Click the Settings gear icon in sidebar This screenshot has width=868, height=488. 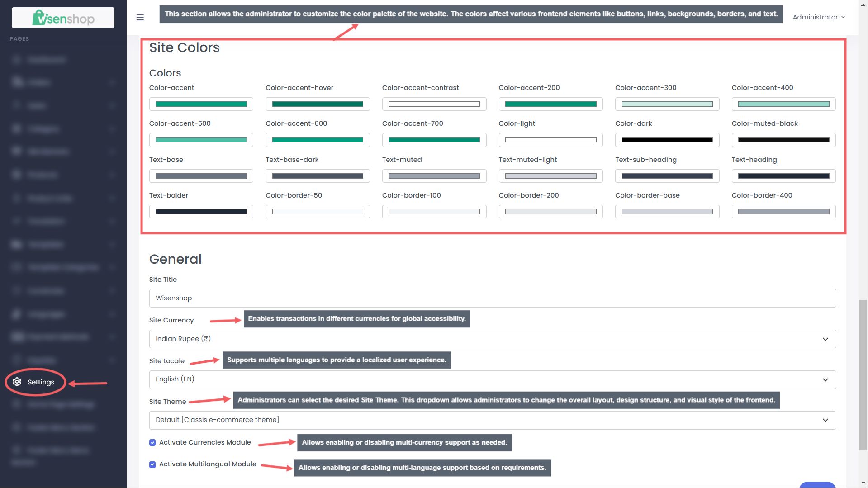click(17, 382)
